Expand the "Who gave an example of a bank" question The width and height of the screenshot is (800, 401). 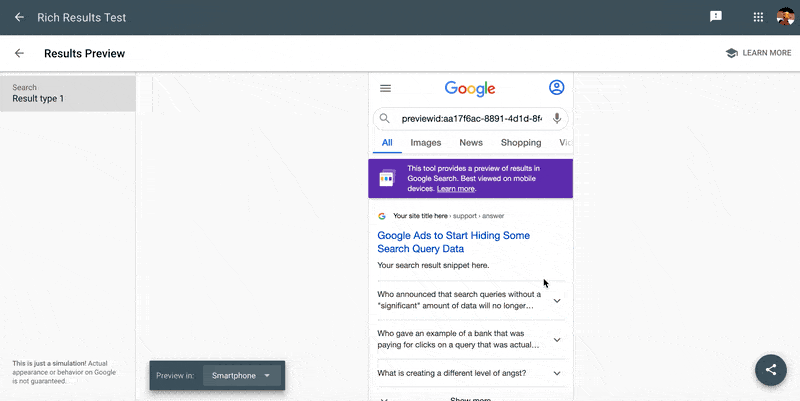557,339
